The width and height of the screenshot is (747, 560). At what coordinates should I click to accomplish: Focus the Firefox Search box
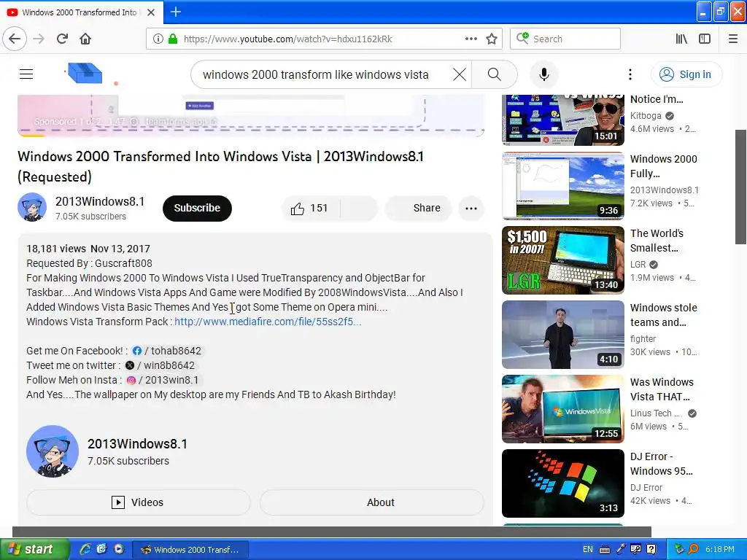[x=565, y=39]
